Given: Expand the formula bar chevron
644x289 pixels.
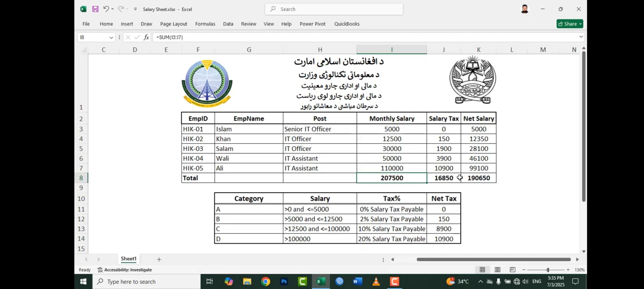Looking at the screenshot, I should (581, 37).
